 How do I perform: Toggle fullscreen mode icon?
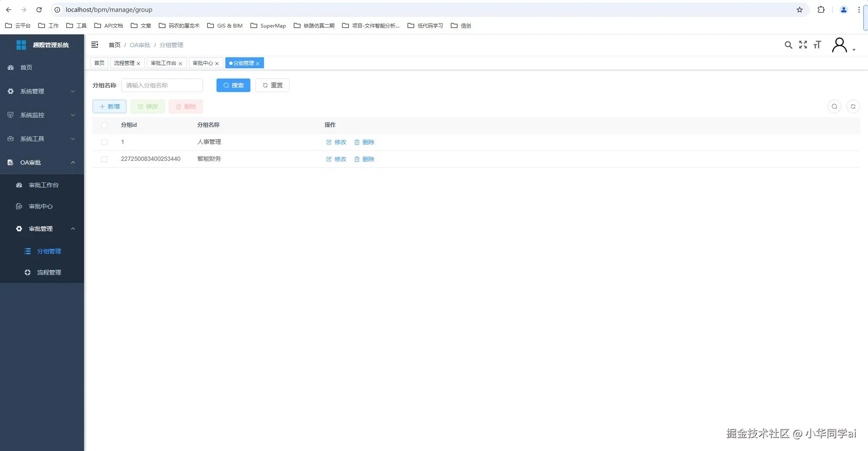[x=803, y=45]
